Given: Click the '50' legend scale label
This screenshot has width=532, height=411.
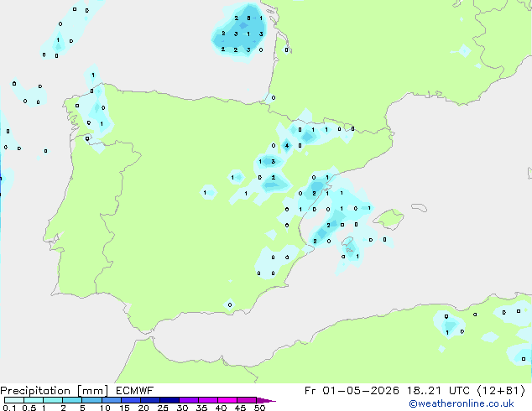Looking at the screenshot, I should 259,408.
